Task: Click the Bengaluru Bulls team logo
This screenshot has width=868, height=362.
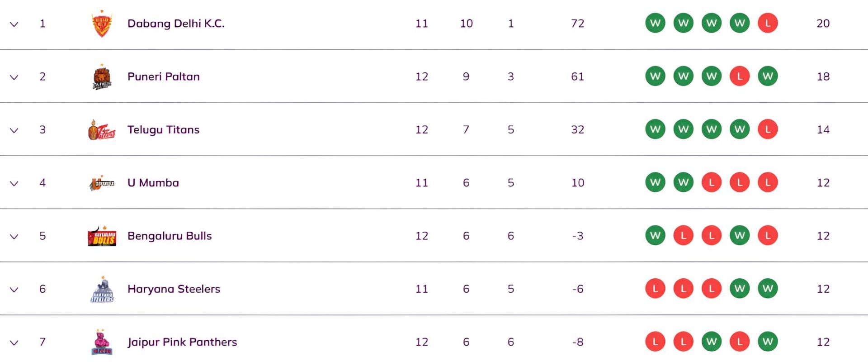Action: [102, 236]
